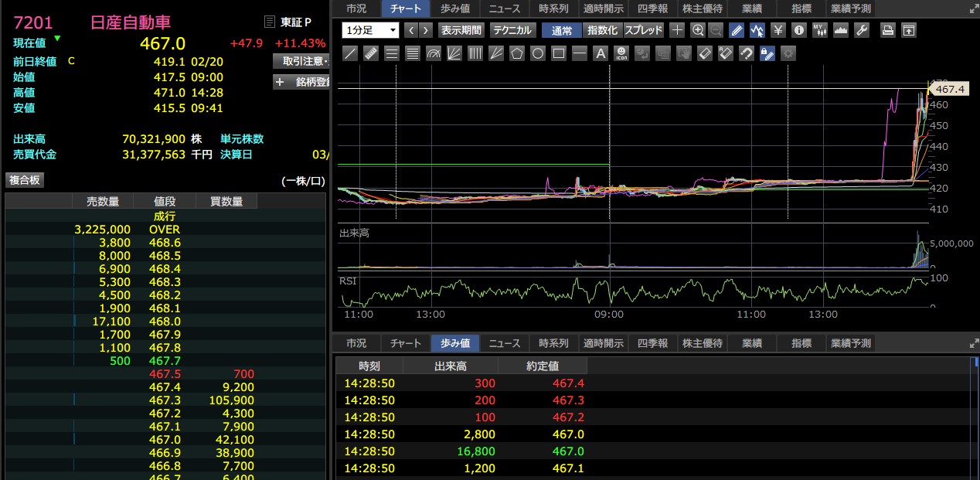Open the 時系列 tab in lower panel
Image resolution: width=980 pixels, height=480 pixels.
(x=554, y=343)
